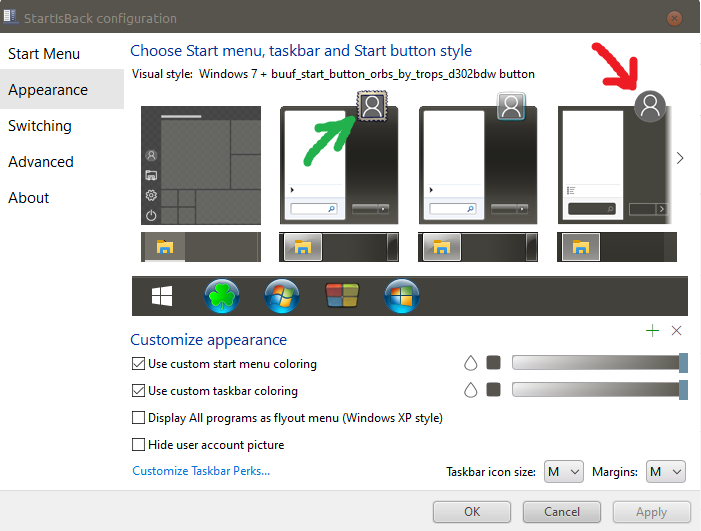The image size is (701, 531).
Task: Choose the Windows 8 style blue orb button
Action: tap(401, 296)
